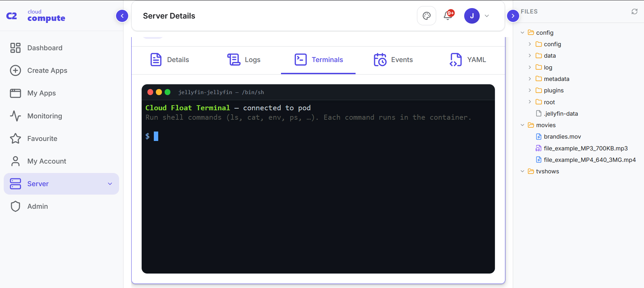Viewport: 644px width, 288px height.
Task: Open notifications bell with 9+ badge
Action: pyautogui.click(x=448, y=15)
